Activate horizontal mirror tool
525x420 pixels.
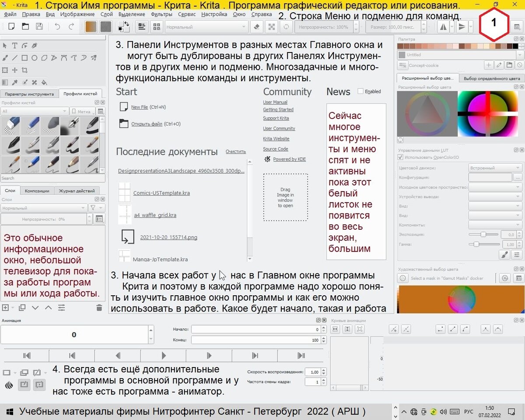[443, 27]
